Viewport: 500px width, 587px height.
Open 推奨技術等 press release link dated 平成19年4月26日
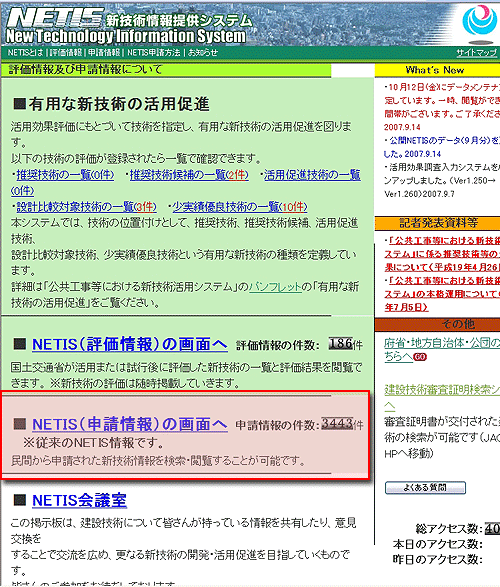[x=442, y=254]
